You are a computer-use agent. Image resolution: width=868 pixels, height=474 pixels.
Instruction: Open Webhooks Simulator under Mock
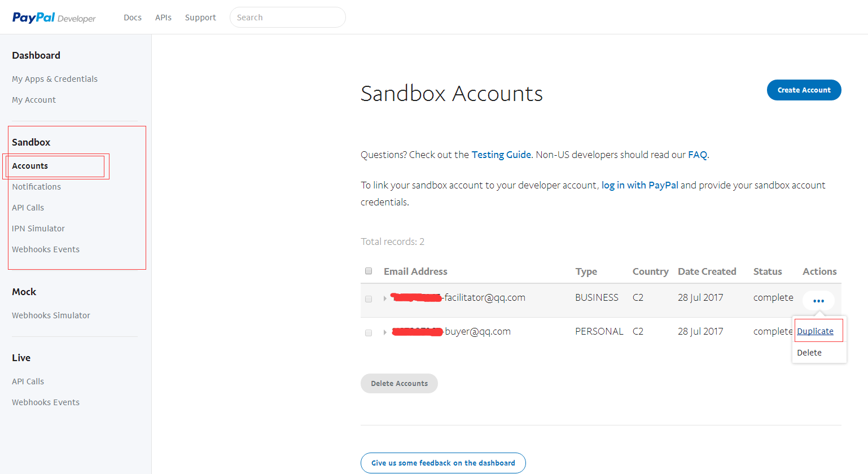[x=51, y=315]
